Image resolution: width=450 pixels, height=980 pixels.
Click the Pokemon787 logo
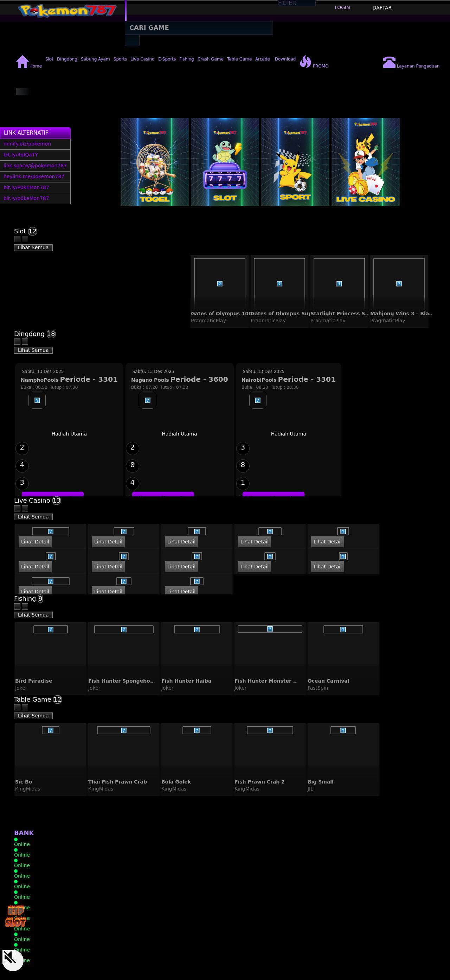click(x=67, y=10)
